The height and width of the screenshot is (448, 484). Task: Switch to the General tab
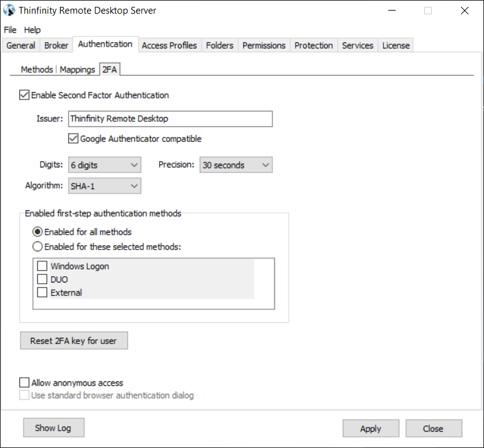click(21, 45)
